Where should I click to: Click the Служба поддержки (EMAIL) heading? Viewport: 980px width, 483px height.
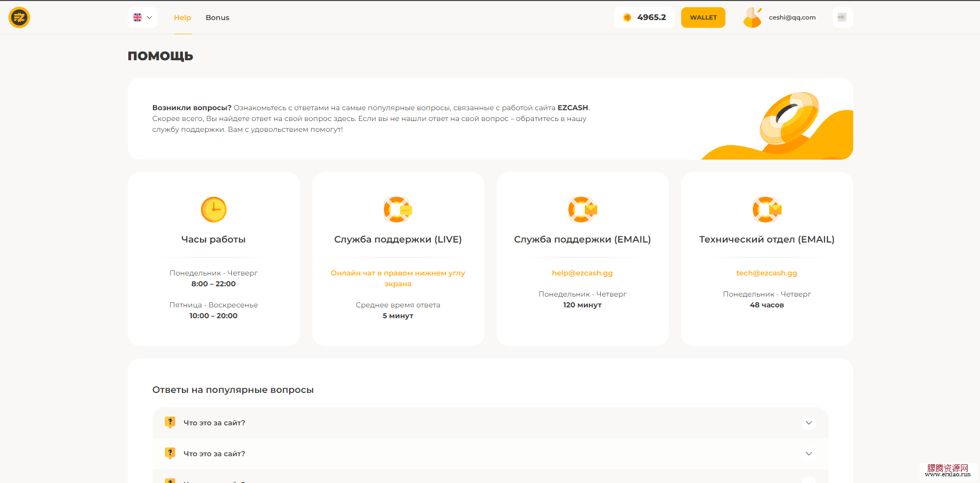coord(582,239)
